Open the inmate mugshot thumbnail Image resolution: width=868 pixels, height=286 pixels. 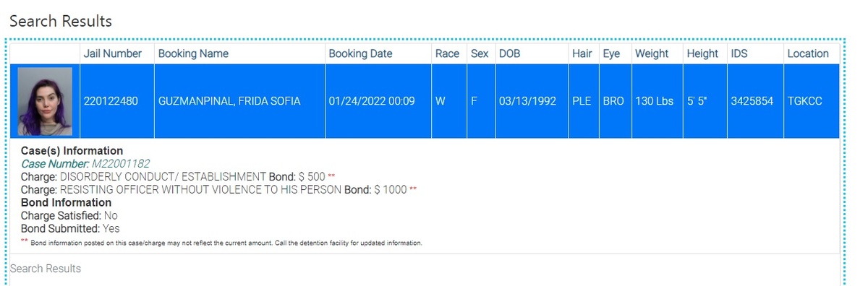click(x=45, y=102)
